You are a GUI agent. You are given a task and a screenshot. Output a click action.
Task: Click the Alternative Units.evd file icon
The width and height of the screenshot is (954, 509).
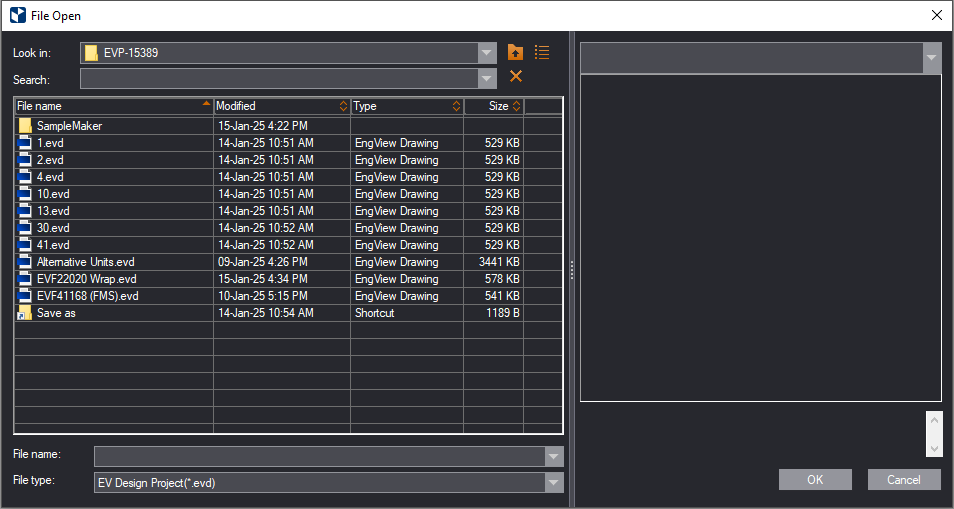25,262
